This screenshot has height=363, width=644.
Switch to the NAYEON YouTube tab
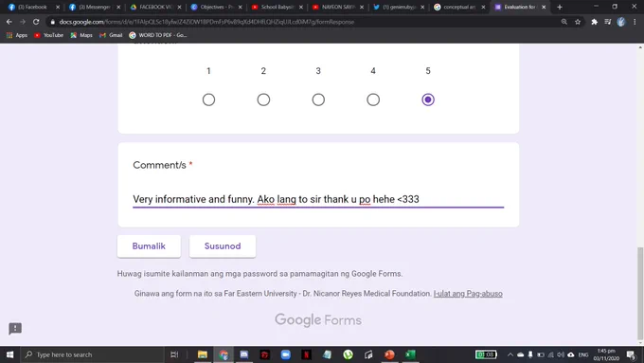[x=337, y=7]
